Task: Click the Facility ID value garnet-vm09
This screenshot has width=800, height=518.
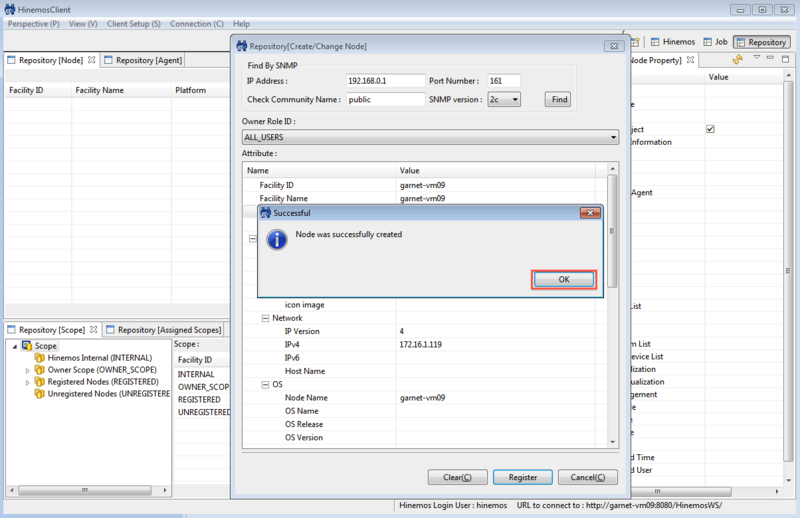Action: click(x=422, y=185)
